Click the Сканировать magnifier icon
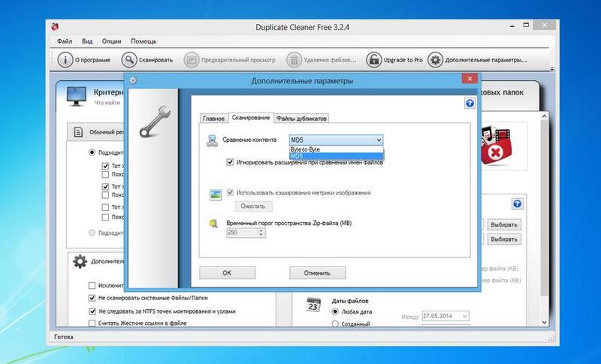Image resolution: width=601 pixels, height=364 pixels. point(128,60)
